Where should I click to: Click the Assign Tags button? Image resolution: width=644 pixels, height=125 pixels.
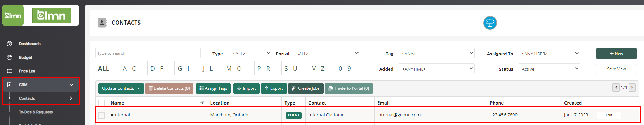(213, 88)
